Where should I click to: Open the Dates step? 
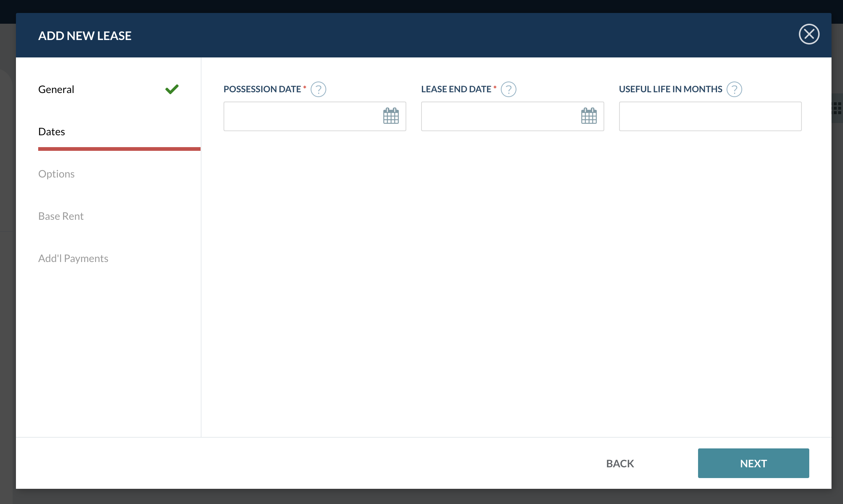52,131
